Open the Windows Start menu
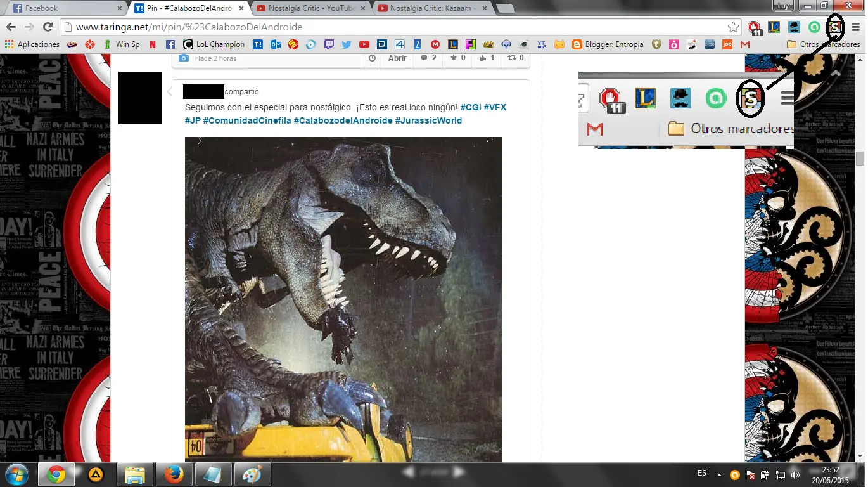This screenshot has height=487, width=868. [16, 474]
